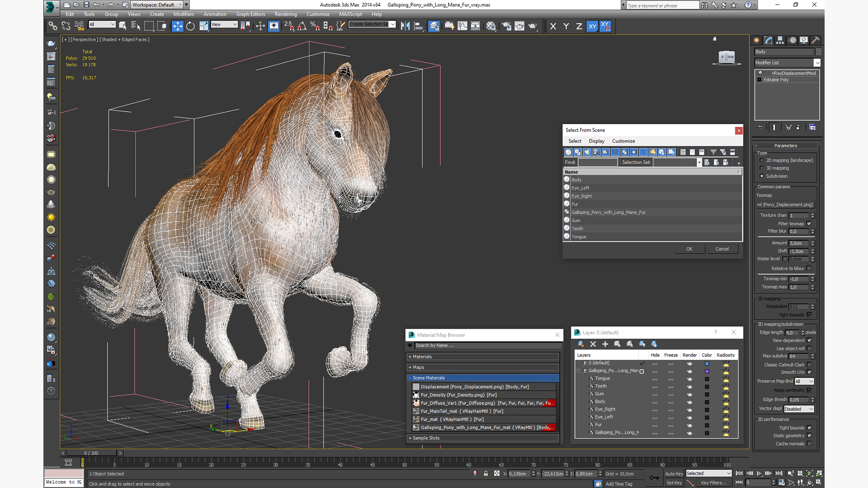The height and width of the screenshot is (488, 868).
Task: Expand Materials group in Material Browser
Action: (x=483, y=357)
